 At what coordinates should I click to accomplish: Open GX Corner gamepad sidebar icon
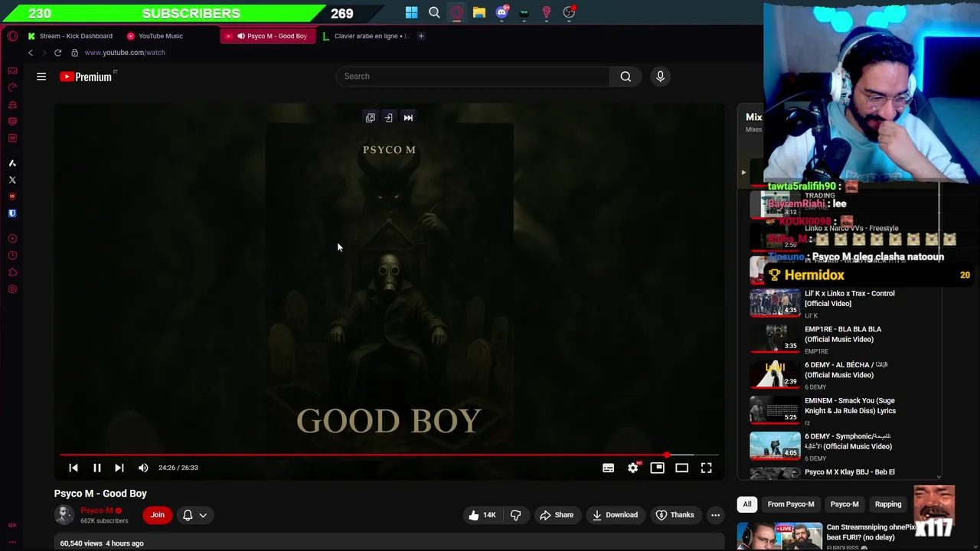pyautogui.click(x=12, y=71)
